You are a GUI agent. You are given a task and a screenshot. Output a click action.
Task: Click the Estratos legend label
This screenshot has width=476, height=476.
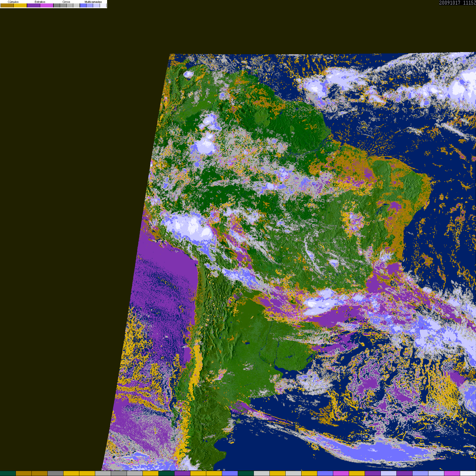coord(40,2)
